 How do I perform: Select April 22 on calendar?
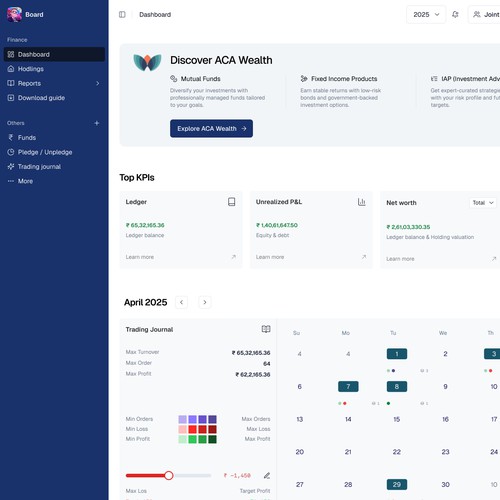click(x=397, y=452)
